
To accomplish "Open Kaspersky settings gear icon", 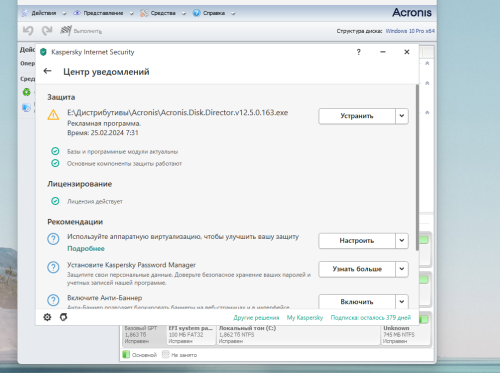I will click(x=47, y=317).
